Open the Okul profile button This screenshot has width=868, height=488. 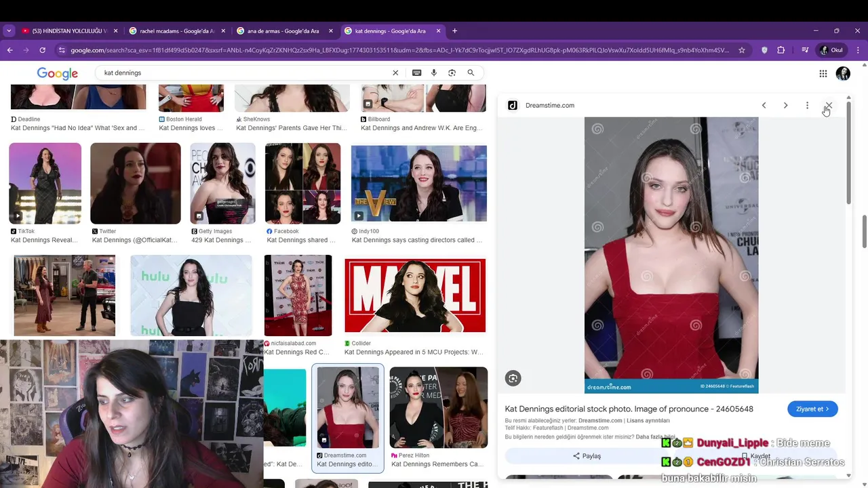click(832, 50)
